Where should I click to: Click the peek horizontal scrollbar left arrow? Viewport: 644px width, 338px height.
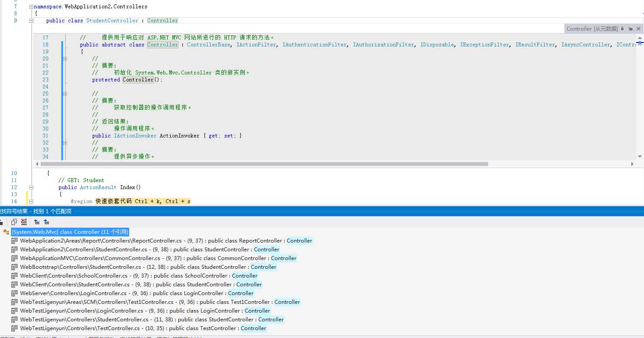tap(37, 164)
